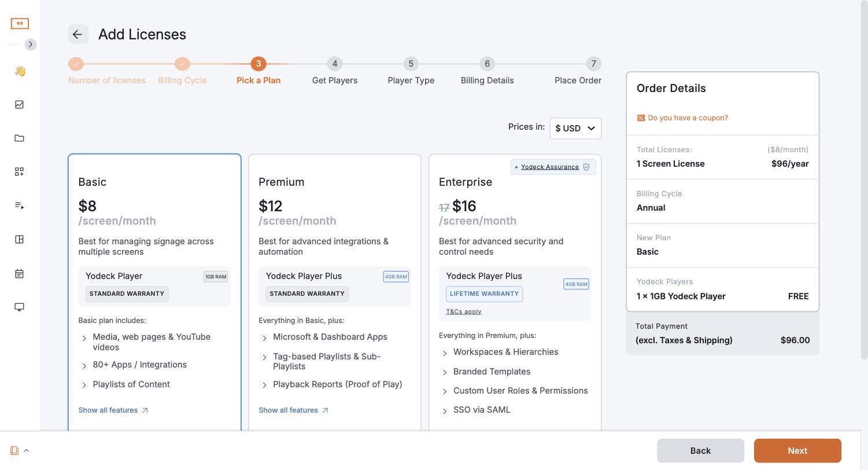Show all features of Basic plan
The image size is (868, 470).
[x=113, y=410]
